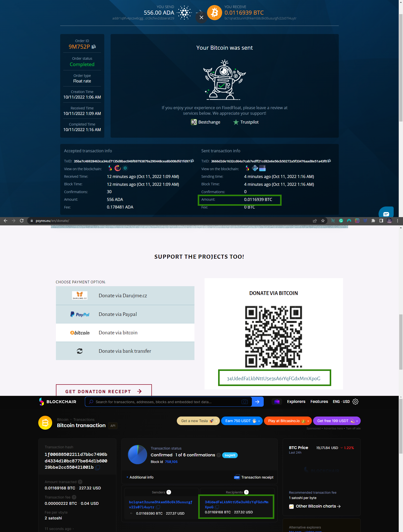
Task: Go forward in the browser
Action: [x=14, y=221]
